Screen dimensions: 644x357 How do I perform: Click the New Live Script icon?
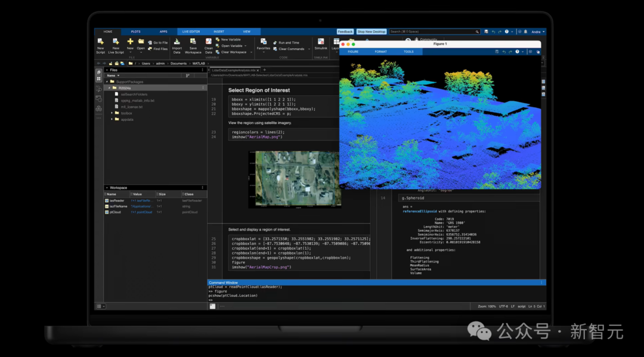point(116,46)
